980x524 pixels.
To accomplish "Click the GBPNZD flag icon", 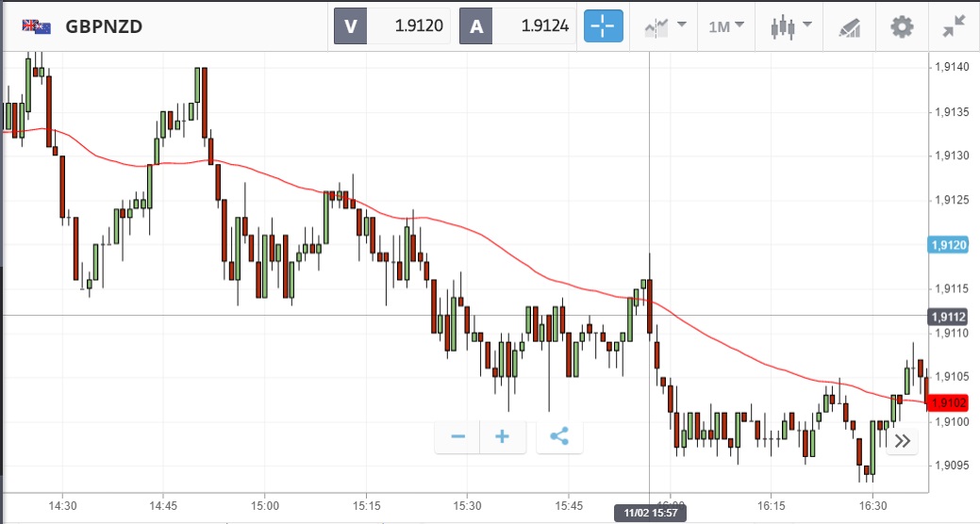I will pos(37,26).
